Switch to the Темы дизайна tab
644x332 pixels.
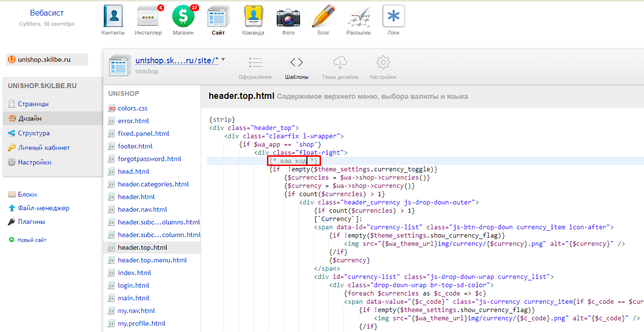340,67
